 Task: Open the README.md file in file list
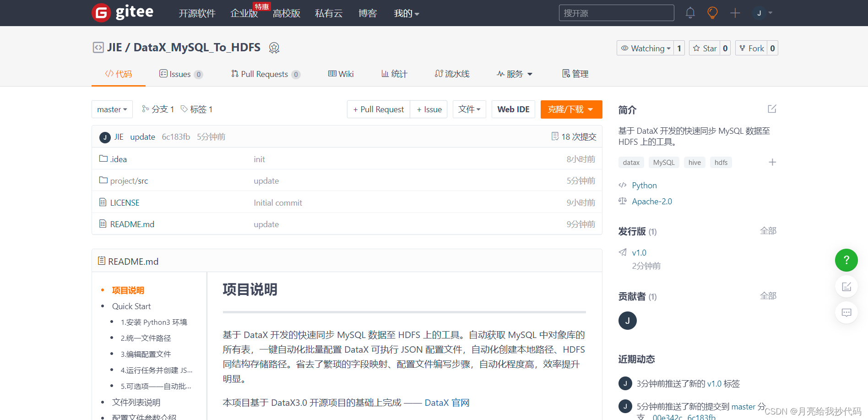[x=132, y=224]
